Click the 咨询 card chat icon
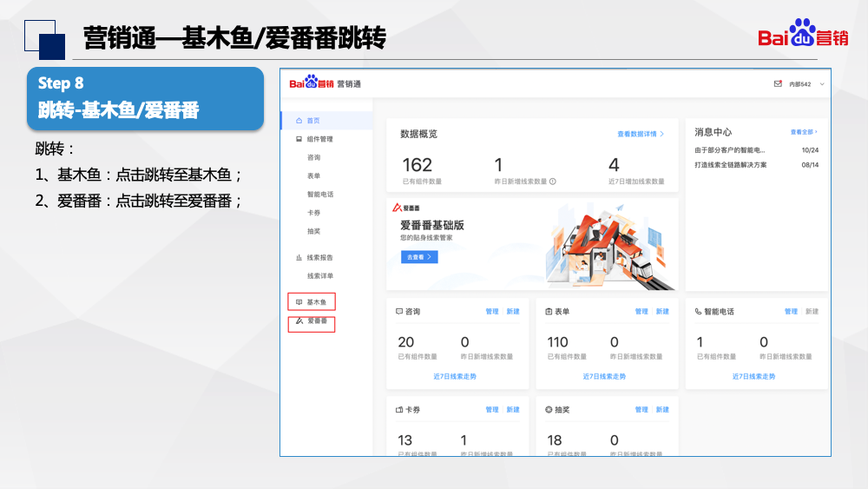The width and height of the screenshot is (868, 489). [x=399, y=312]
